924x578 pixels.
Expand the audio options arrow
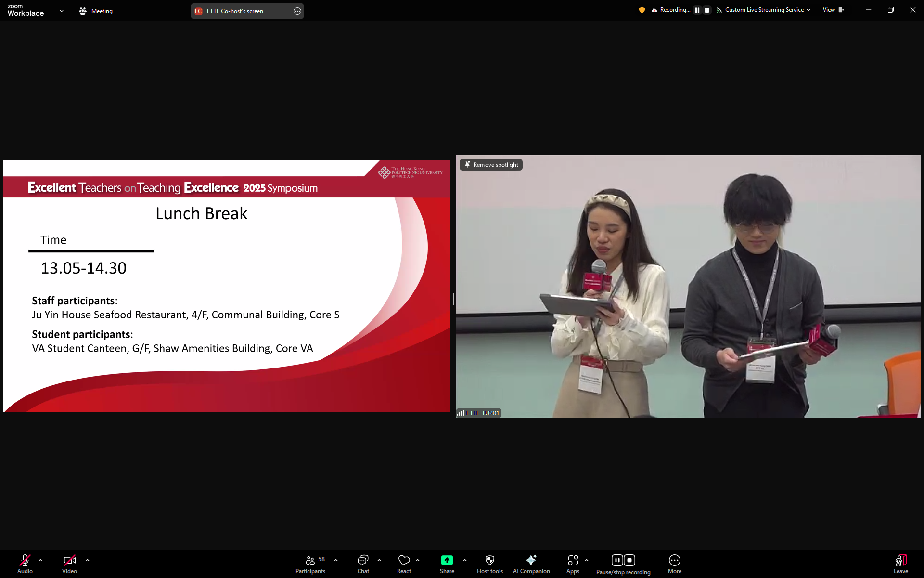point(40,560)
